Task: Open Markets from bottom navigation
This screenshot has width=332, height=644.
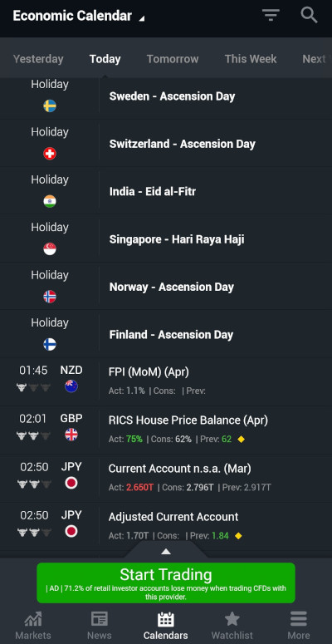Action: [33, 626]
